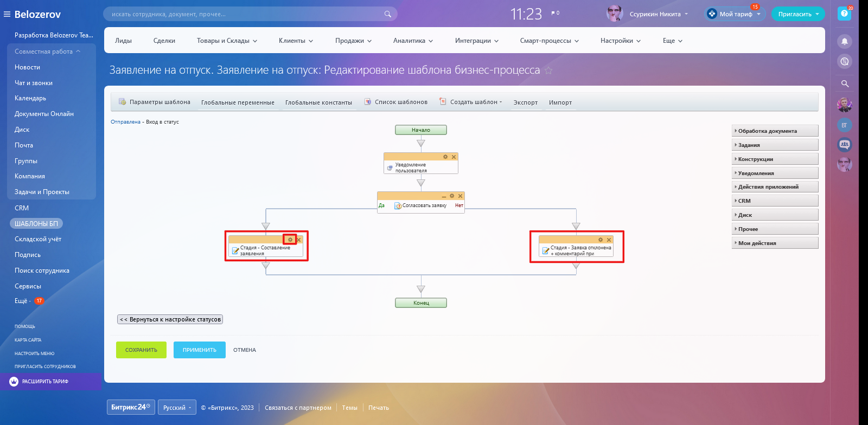868x425 pixels.
Task: Click the crown icon next to Расширить тариф
Action: click(x=14, y=382)
